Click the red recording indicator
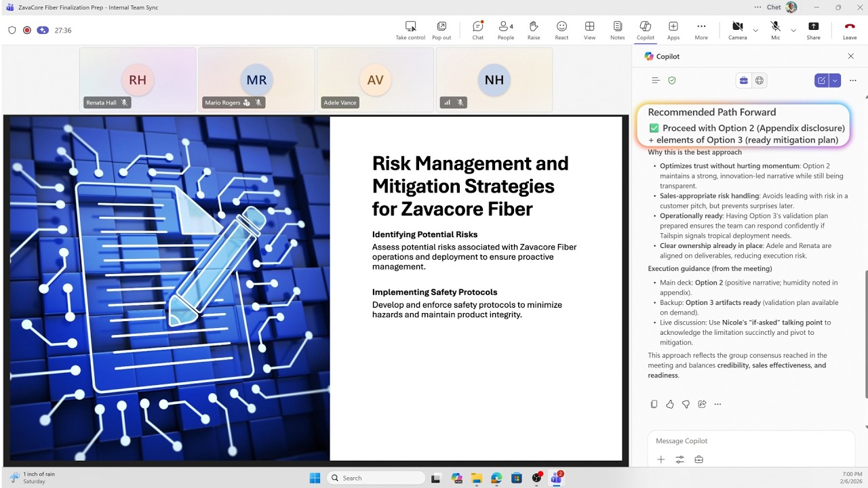This screenshot has height=488, width=868. point(27,30)
